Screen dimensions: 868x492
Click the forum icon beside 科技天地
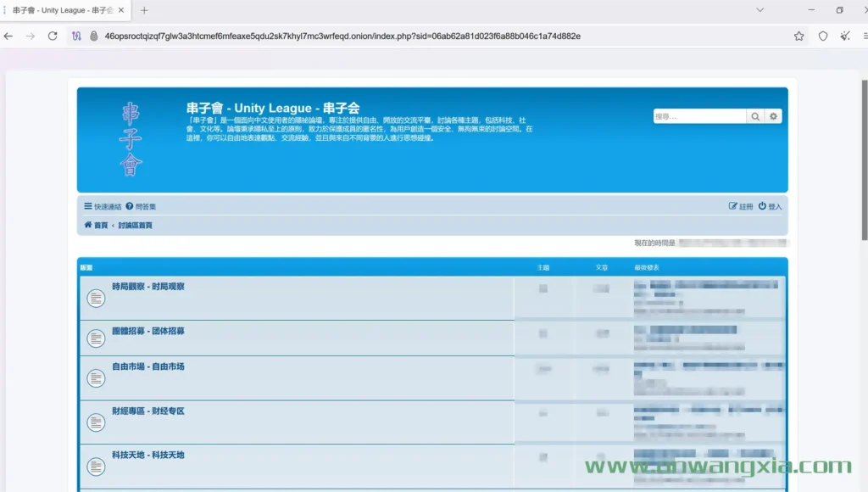coord(96,467)
